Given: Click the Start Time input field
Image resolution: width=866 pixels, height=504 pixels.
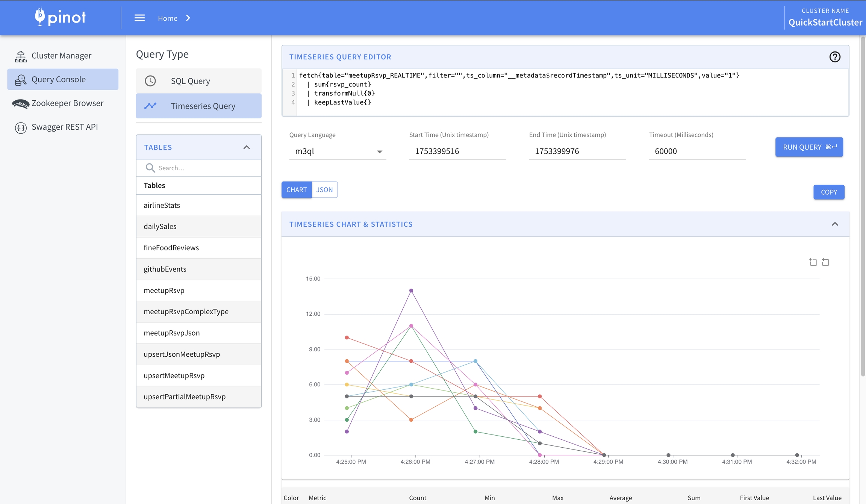Looking at the screenshot, I should tap(457, 151).
